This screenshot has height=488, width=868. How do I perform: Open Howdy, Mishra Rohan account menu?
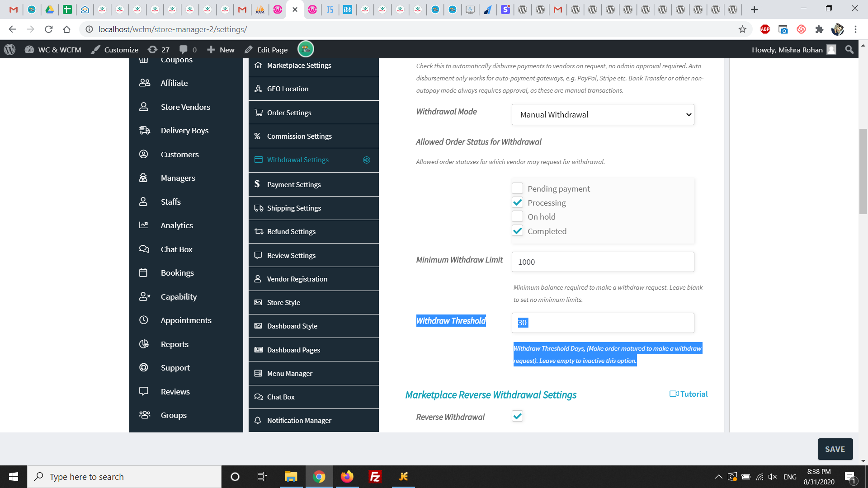[x=794, y=50]
